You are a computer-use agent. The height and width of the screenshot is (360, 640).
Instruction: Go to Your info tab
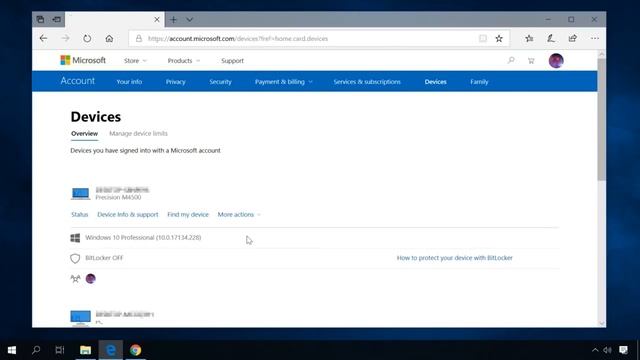[x=129, y=82]
